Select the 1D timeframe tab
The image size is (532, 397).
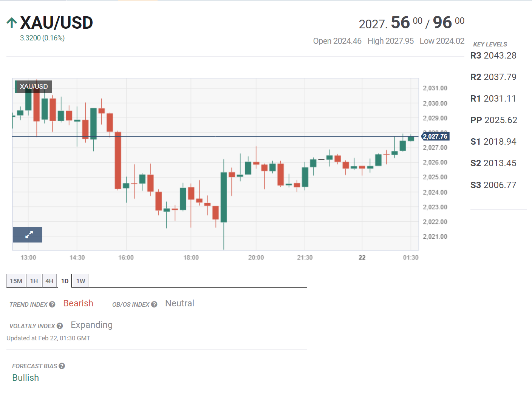click(65, 281)
